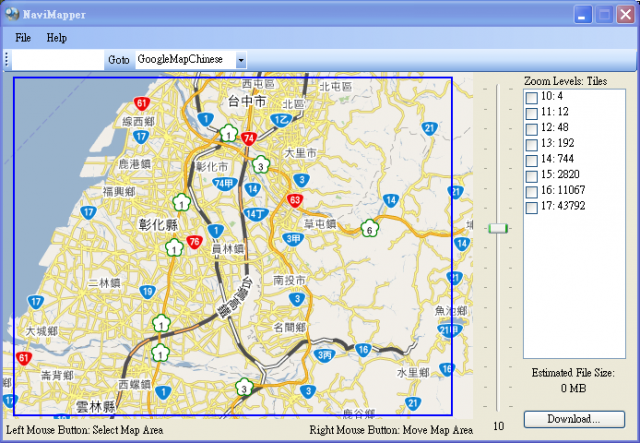
Task: Click flower 3 marker near 大里市
Action: click(260, 165)
